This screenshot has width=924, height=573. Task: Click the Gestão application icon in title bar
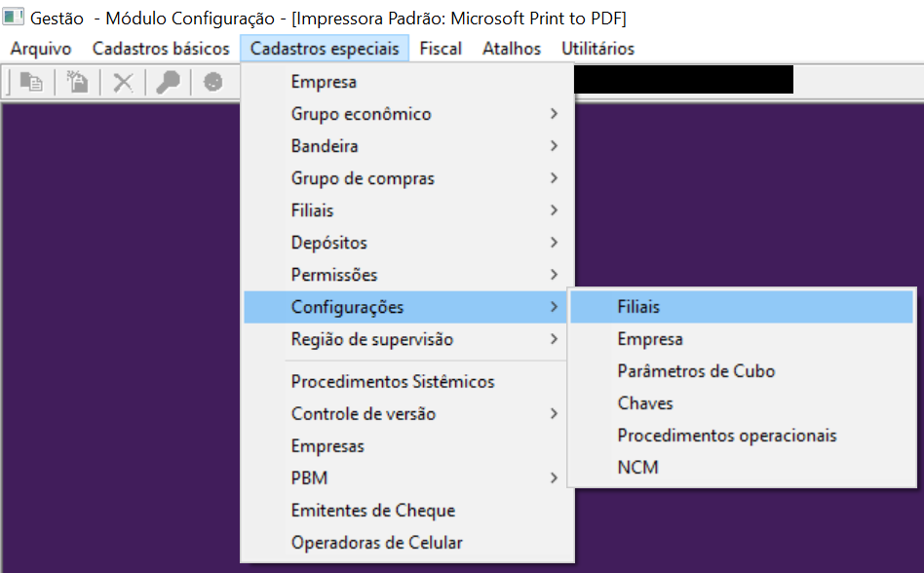coord(14,19)
